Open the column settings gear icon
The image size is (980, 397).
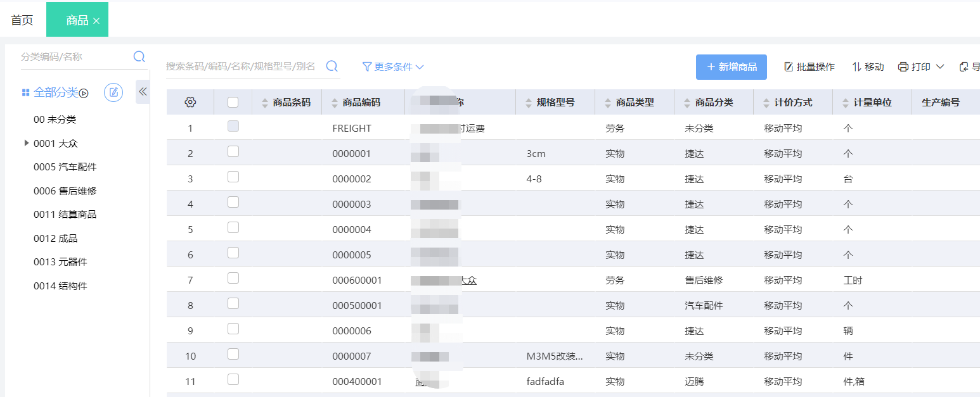tap(190, 103)
